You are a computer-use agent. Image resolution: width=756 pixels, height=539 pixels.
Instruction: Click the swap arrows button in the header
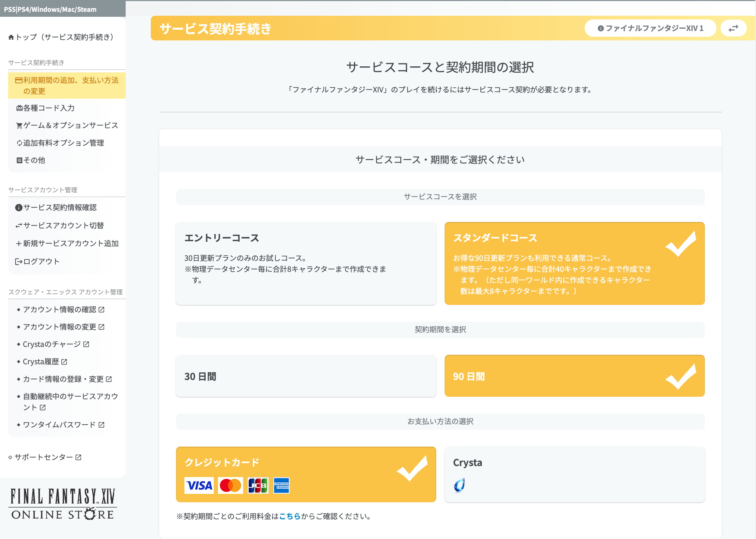[733, 28]
